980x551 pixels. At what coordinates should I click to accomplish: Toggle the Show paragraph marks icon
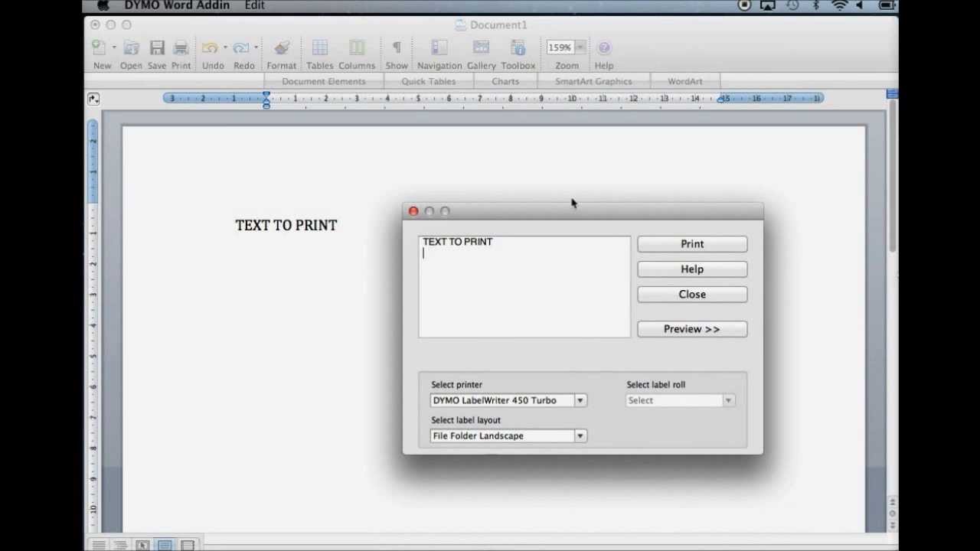tap(397, 47)
